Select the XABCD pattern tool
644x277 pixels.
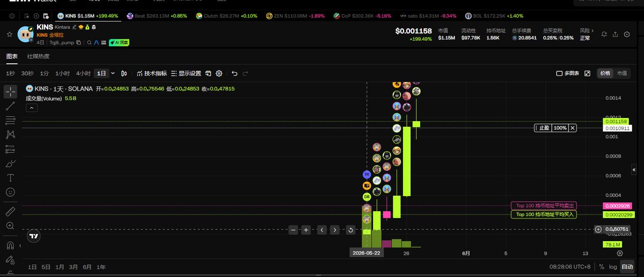[10, 135]
